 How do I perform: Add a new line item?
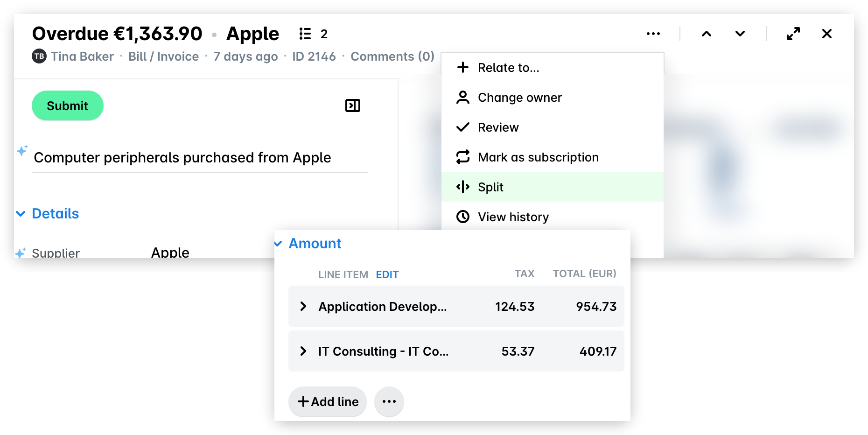pyautogui.click(x=328, y=401)
